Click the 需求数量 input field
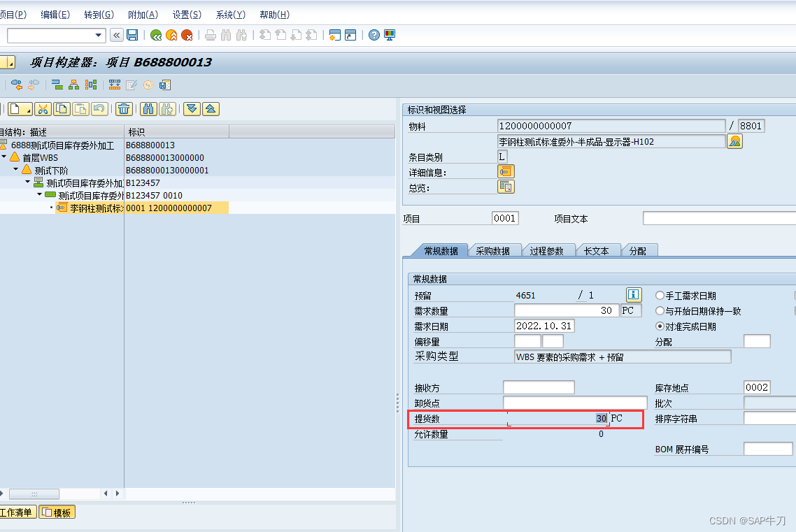The height and width of the screenshot is (532, 796). [567, 310]
